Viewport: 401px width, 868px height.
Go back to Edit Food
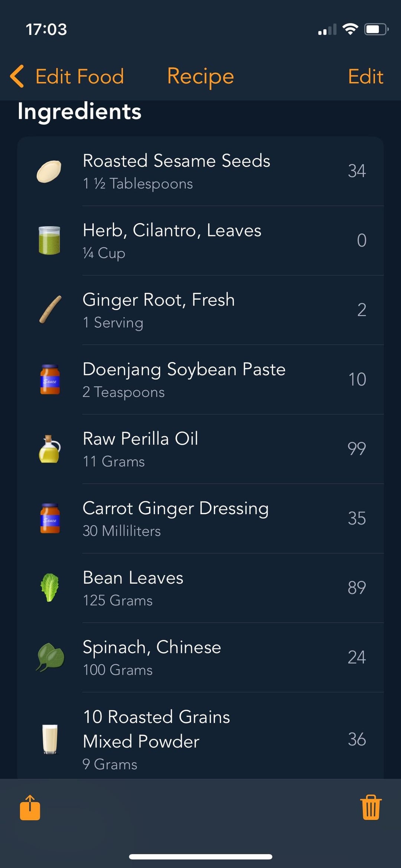[79, 76]
